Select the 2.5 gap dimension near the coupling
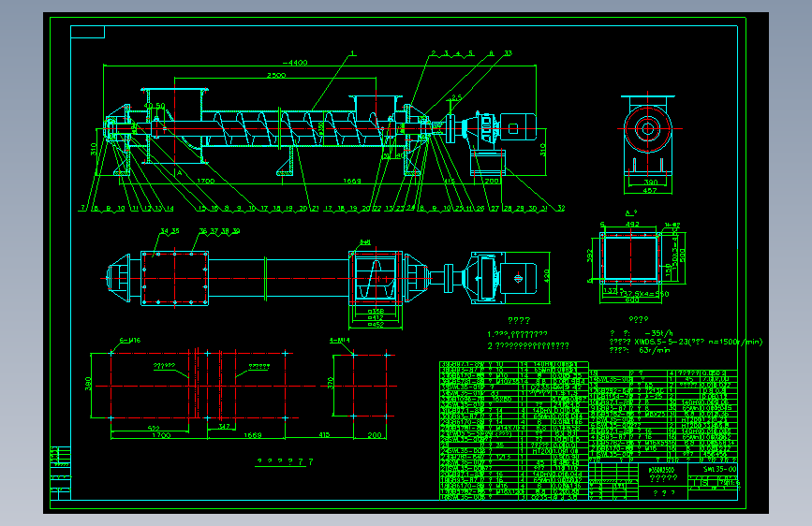 click(456, 97)
